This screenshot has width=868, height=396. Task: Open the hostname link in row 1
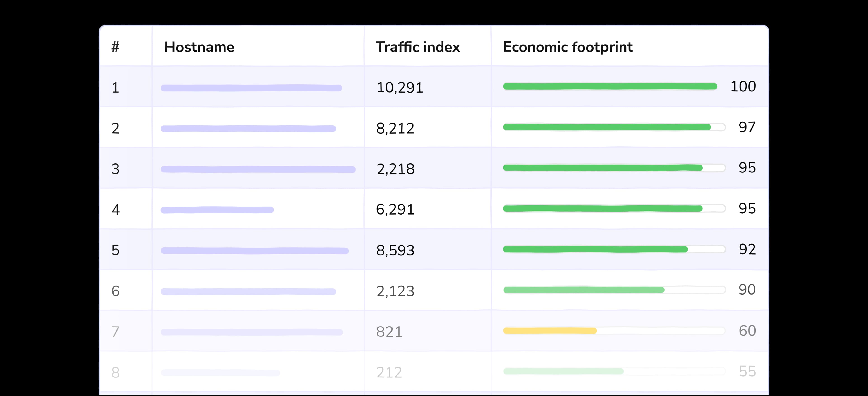pyautogui.click(x=251, y=88)
